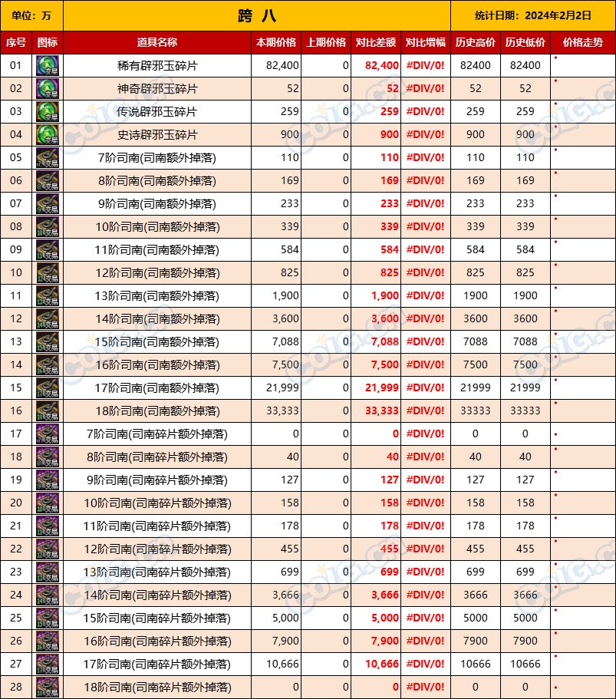Click the price trend cell in row 22

click(x=583, y=549)
